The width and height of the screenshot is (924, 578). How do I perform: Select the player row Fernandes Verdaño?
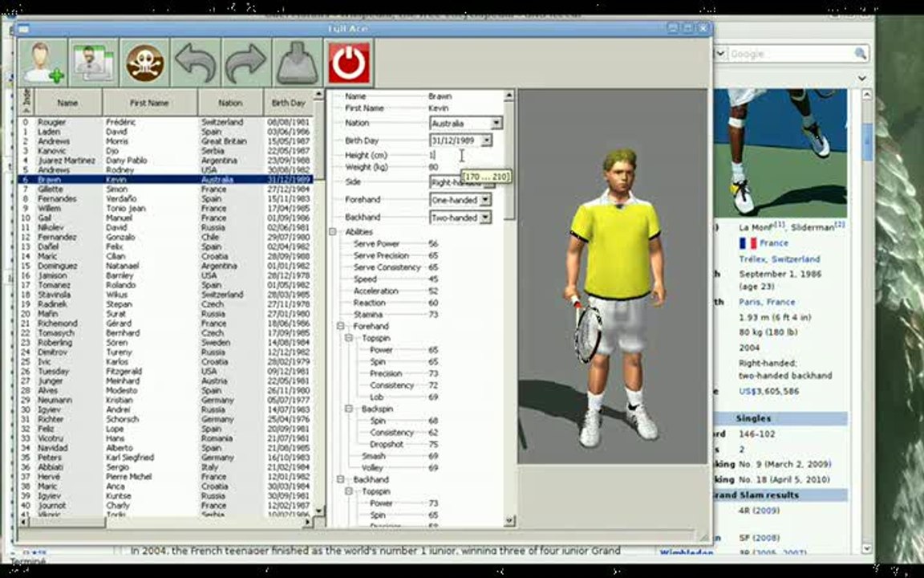coord(165,199)
